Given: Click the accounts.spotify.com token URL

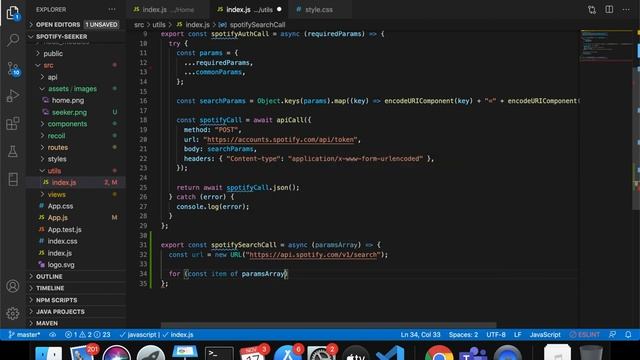Looking at the screenshot, I should (x=281, y=140).
